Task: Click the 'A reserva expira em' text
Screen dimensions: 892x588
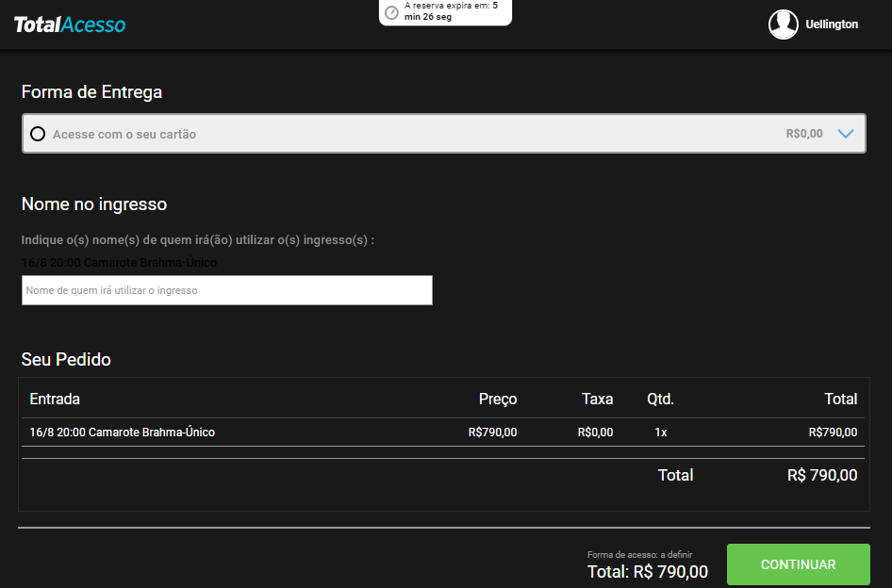Action: (451, 10)
